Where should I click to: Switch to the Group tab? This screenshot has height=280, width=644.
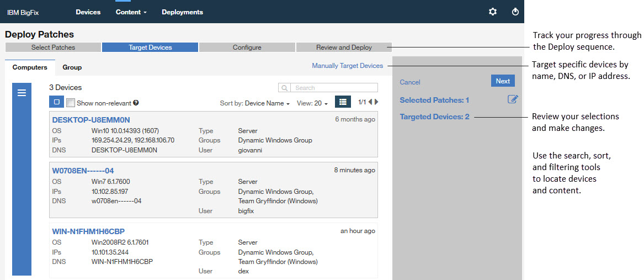pyautogui.click(x=72, y=67)
